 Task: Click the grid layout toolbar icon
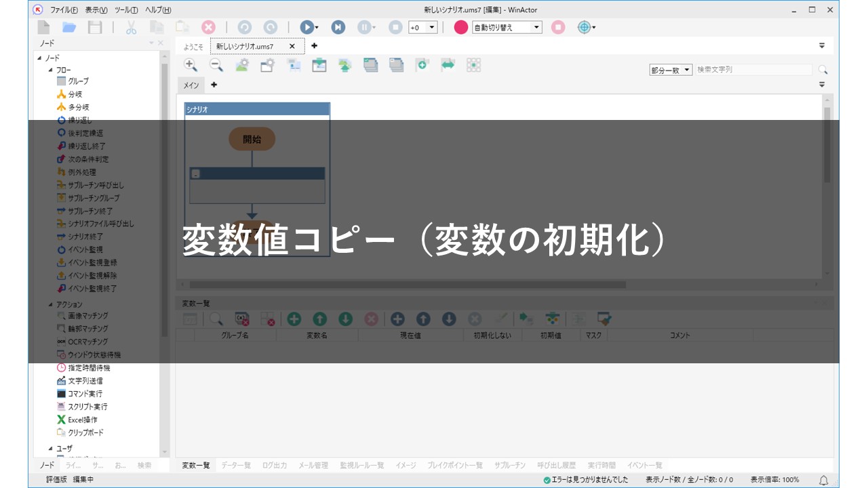(x=473, y=65)
